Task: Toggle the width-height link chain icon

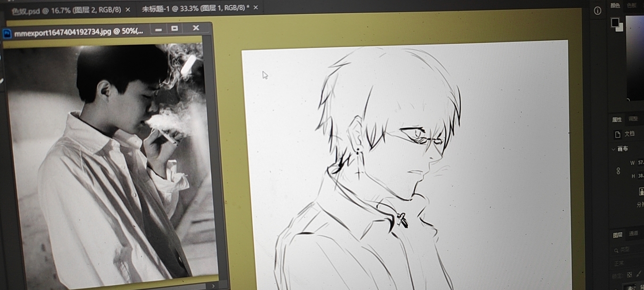Action: coord(618,171)
